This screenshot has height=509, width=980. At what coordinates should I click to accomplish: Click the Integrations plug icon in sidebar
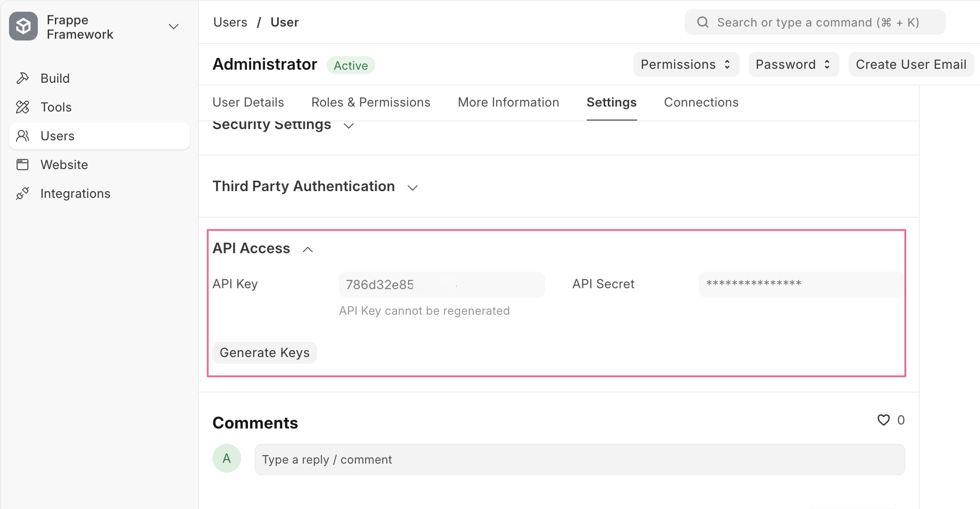(22, 193)
